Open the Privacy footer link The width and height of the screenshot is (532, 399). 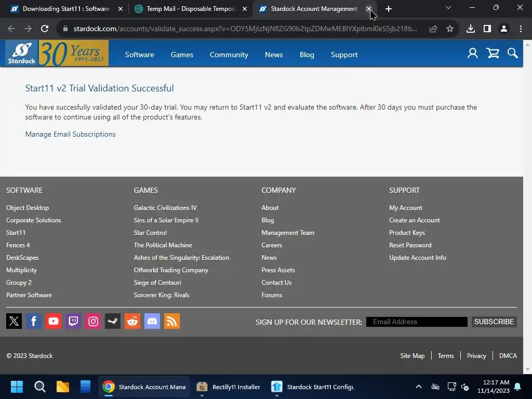[x=476, y=355]
